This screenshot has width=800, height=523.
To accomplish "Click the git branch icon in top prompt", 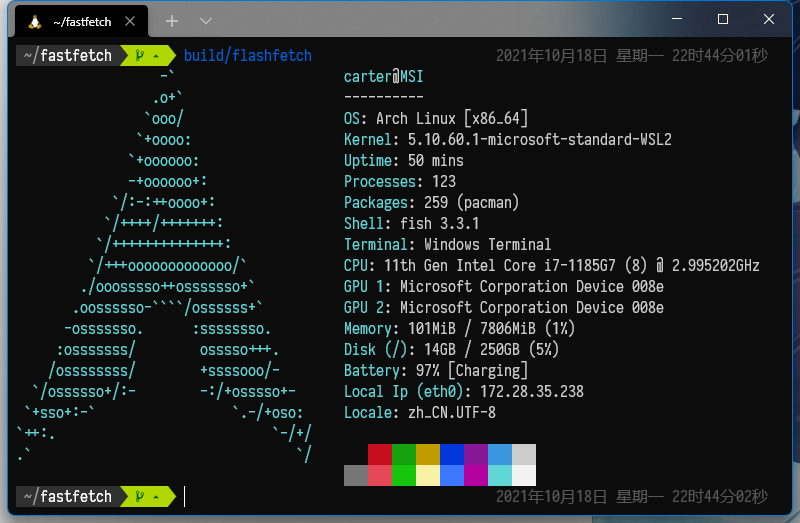I will click(139, 55).
